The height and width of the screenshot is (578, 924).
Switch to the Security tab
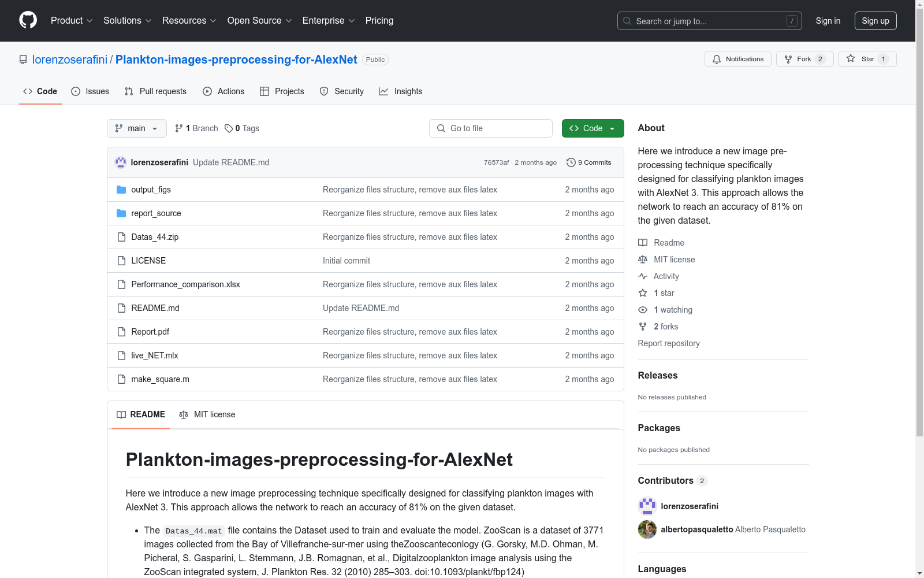click(342, 91)
